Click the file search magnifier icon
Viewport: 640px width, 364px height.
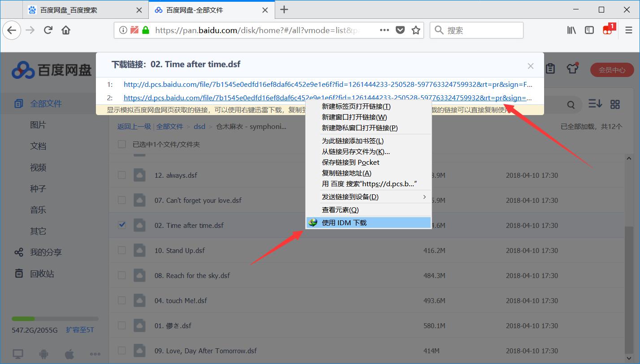point(571,105)
